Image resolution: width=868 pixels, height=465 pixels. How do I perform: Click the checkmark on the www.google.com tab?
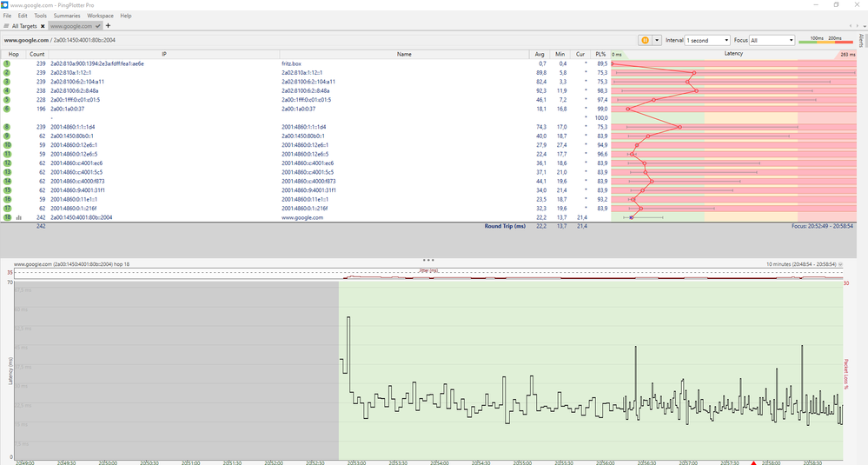point(98,26)
